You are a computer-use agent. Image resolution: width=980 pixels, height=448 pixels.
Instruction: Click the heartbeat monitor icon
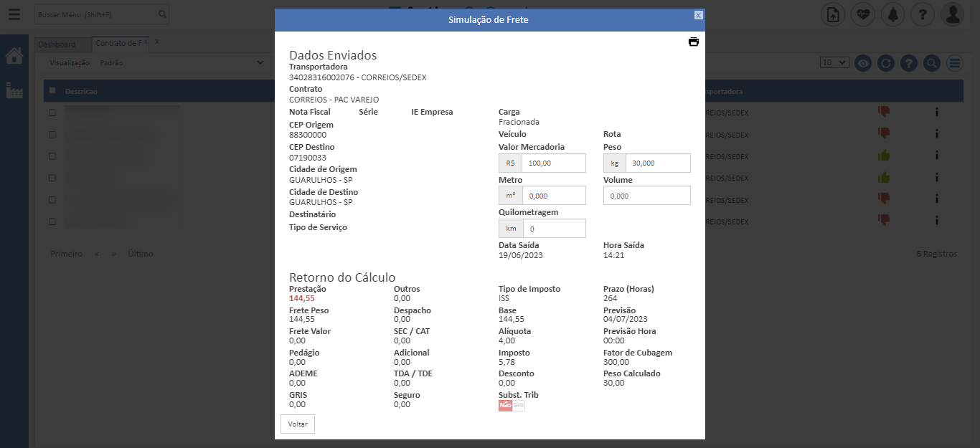tap(862, 14)
